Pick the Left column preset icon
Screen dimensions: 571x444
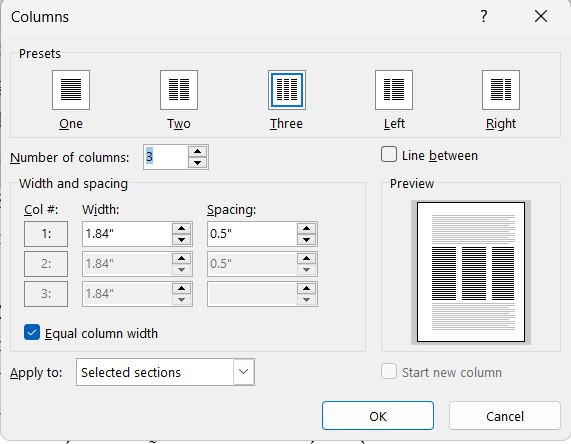click(x=394, y=90)
